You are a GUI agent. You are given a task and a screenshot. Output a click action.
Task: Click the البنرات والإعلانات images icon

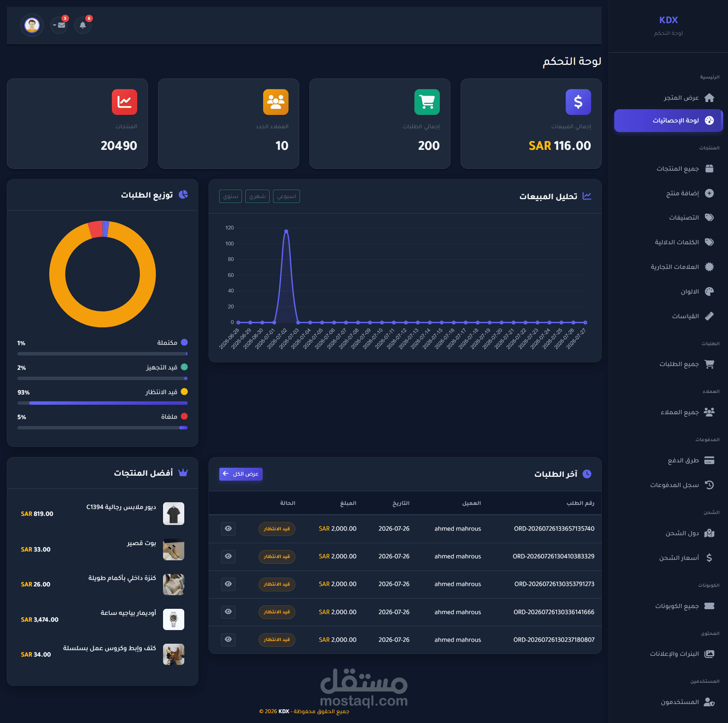(709, 654)
